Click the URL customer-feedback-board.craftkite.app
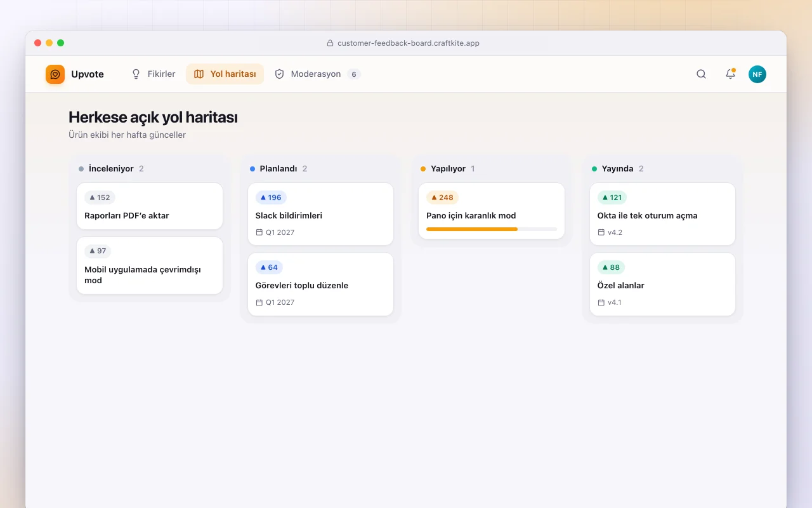Viewport: 812px width, 508px height. pos(409,43)
